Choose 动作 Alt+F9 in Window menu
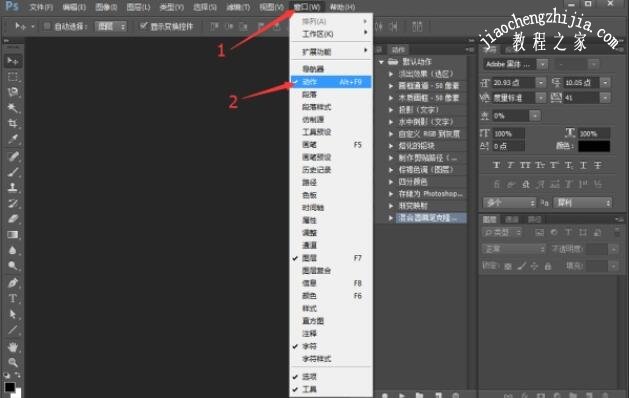The width and height of the screenshot is (630, 398). tap(331, 82)
